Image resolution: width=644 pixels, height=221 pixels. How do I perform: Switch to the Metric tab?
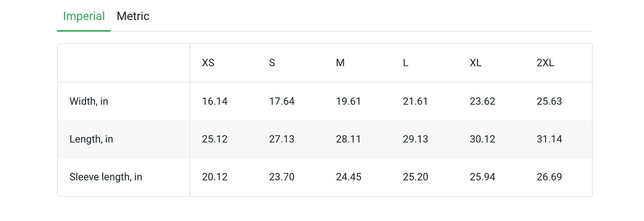tap(133, 16)
